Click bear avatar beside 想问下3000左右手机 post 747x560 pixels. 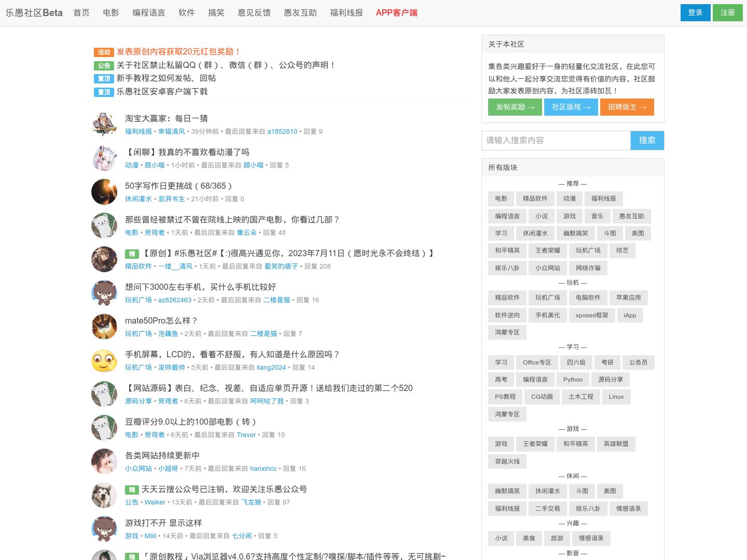pos(104,293)
